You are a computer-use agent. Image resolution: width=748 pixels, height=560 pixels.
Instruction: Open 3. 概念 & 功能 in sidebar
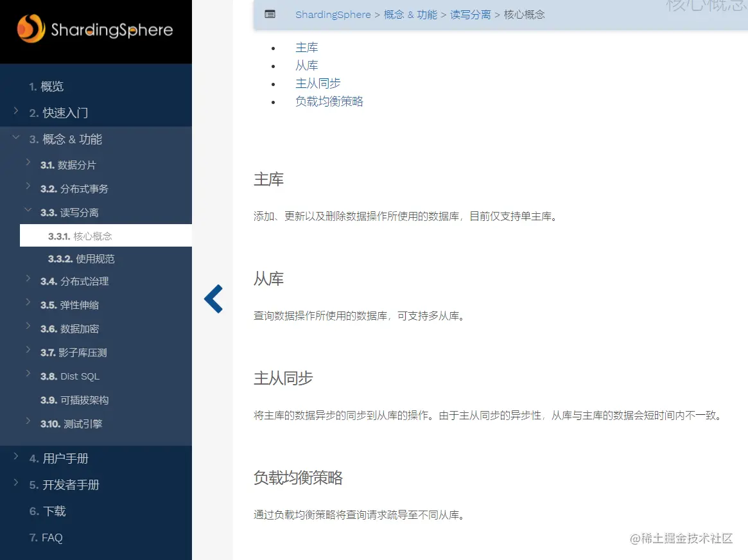tap(66, 139)
